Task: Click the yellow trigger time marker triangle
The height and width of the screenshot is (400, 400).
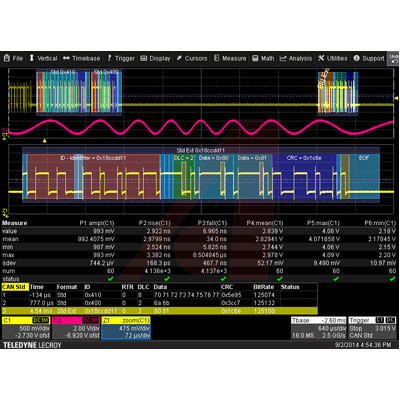Action: click(x=45, y=140)
